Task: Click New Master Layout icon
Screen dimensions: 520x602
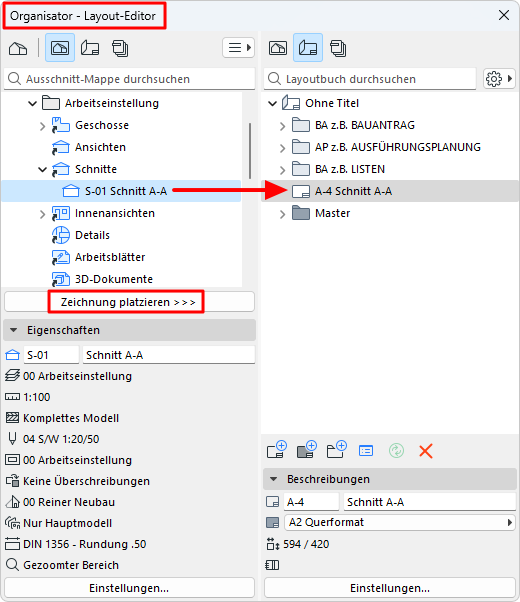Action: [306, 450]
